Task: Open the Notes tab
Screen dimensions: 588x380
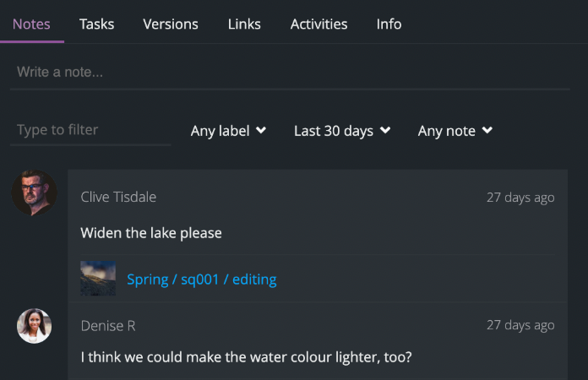Action: point(31,24)
